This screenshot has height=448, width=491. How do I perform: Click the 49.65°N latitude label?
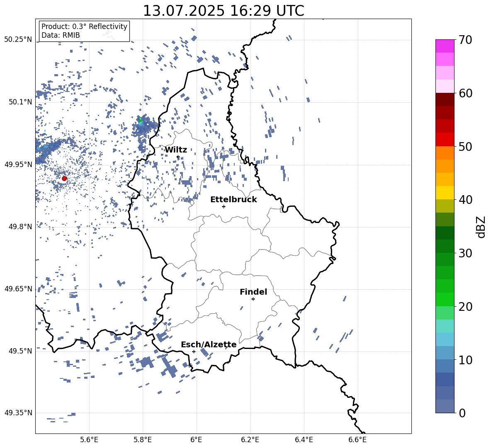coord(18,288)
